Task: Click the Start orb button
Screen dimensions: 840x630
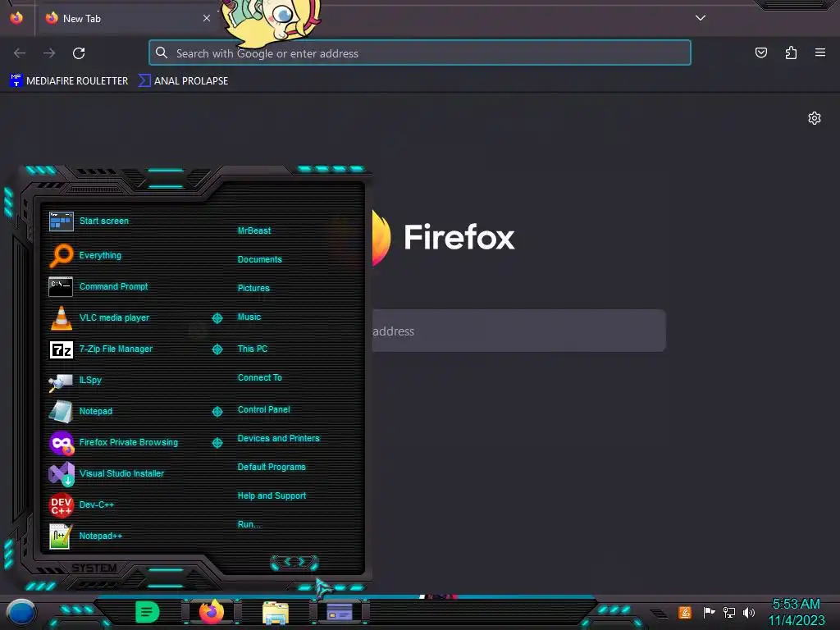Action: coord(21,613)
